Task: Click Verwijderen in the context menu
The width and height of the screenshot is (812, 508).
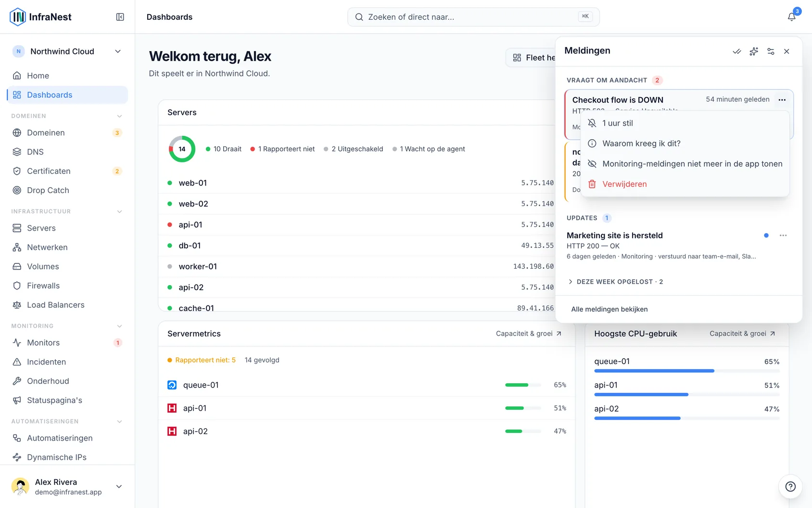Action: 685,184
